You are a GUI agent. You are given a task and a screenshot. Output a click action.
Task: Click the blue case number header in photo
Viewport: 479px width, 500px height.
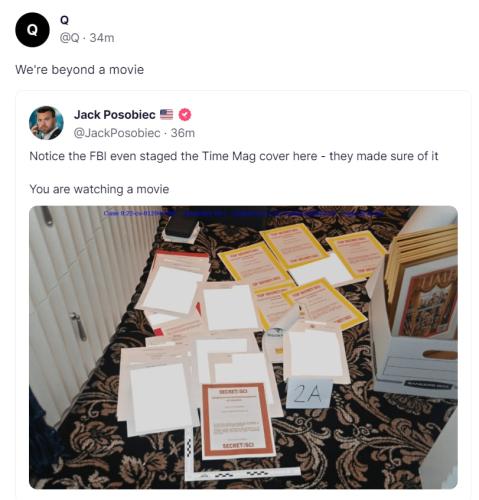243,213
